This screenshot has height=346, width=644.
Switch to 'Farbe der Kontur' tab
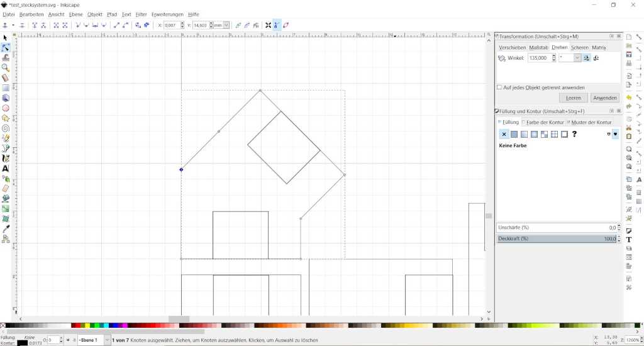545,123
